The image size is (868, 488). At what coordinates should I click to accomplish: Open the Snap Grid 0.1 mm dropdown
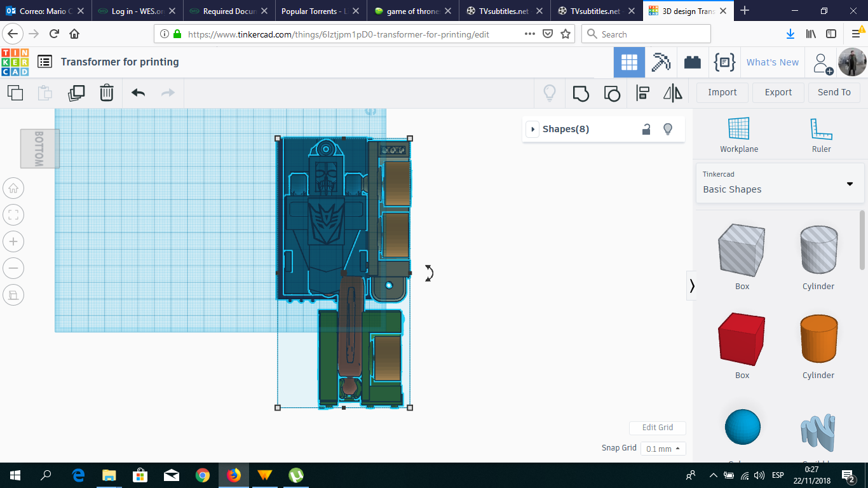[663, 449]
